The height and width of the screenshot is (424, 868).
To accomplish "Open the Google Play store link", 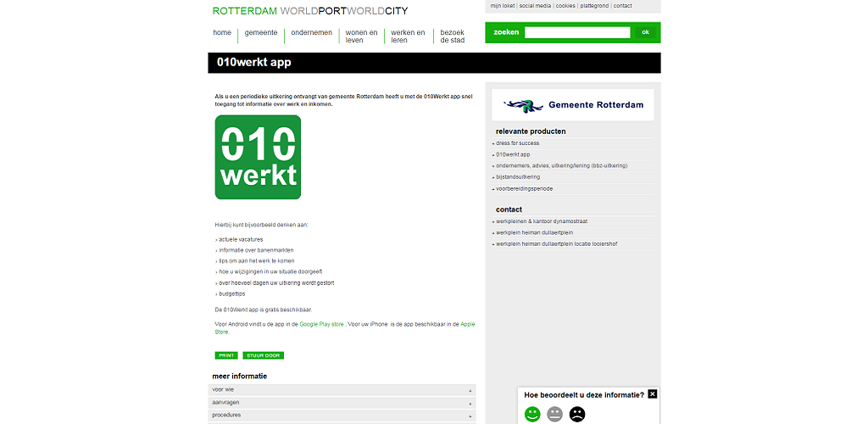I will (x=321, y=325).
